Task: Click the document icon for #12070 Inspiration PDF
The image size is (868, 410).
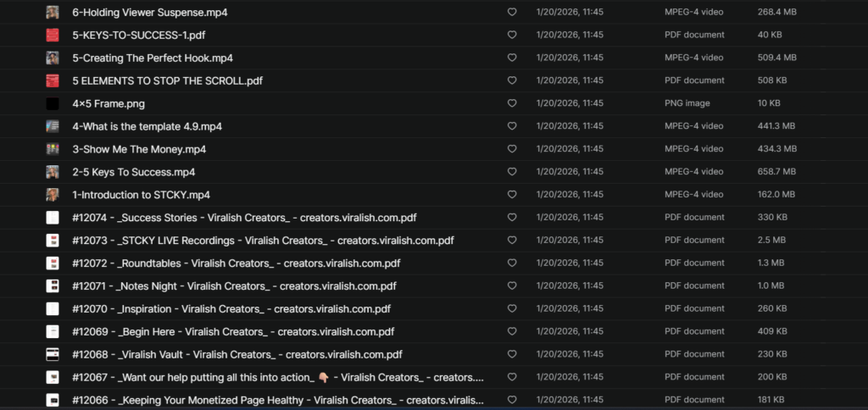Action: pos(53,308)
